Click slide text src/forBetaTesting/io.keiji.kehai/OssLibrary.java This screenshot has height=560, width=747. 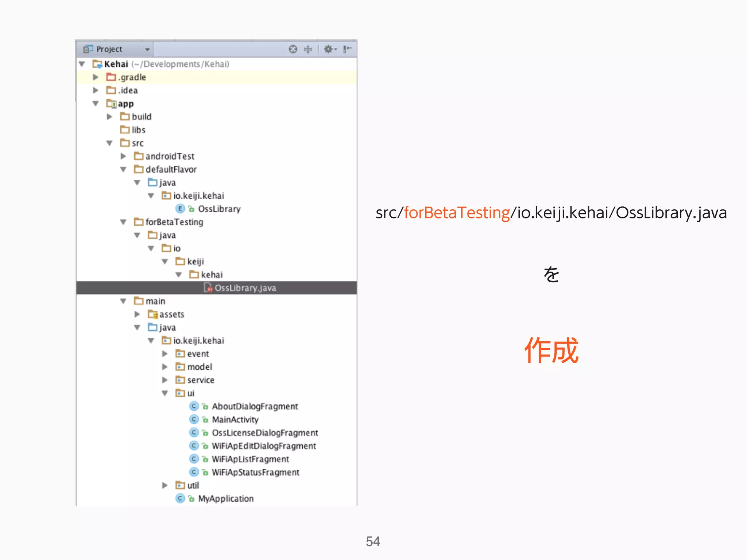(551, 213)
